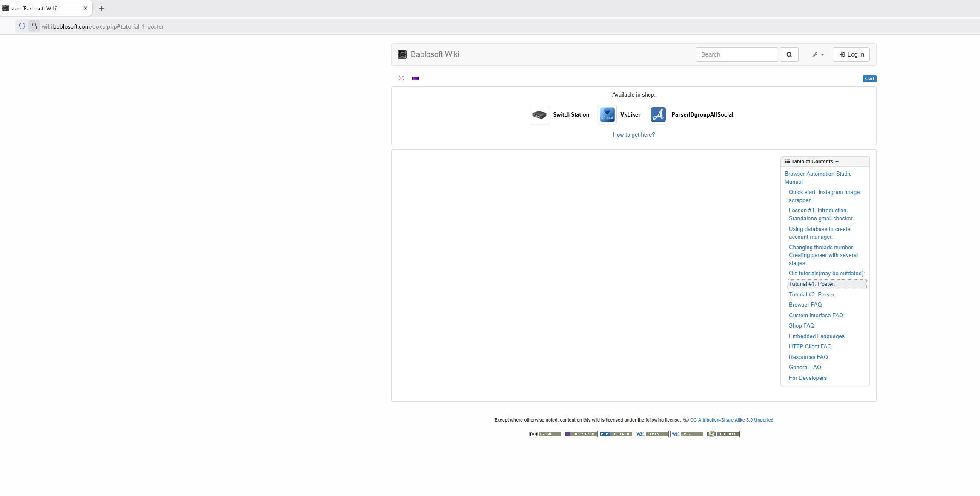Open a new browser tab
The width and height of the screenshot is (980, 496).
[101, 9]
